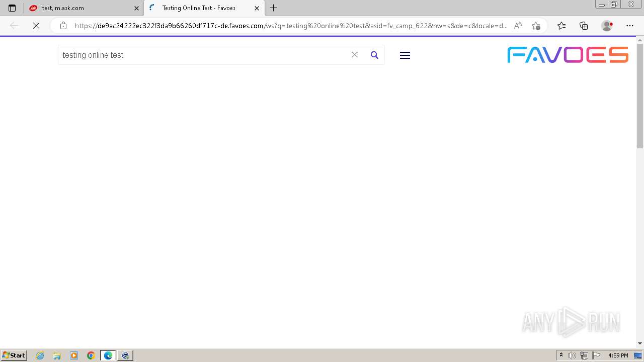This screenshot has height=362, width=644.
Task: Show hidden system tray icons
Action: [x=561, y=355]
